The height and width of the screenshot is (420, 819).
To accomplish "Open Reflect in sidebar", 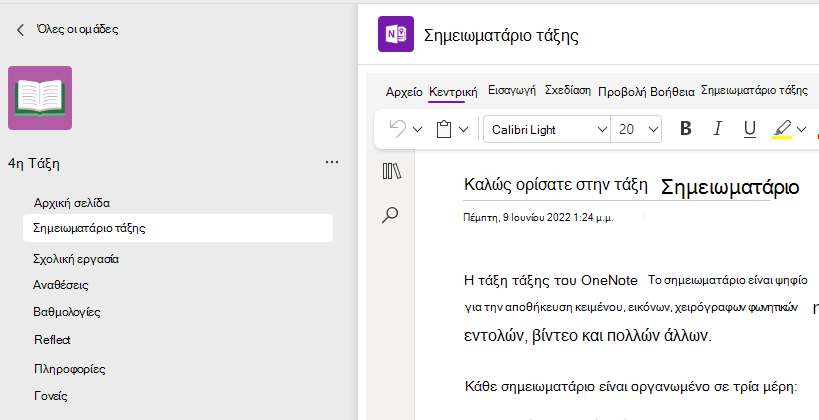I will pos(52,340).
